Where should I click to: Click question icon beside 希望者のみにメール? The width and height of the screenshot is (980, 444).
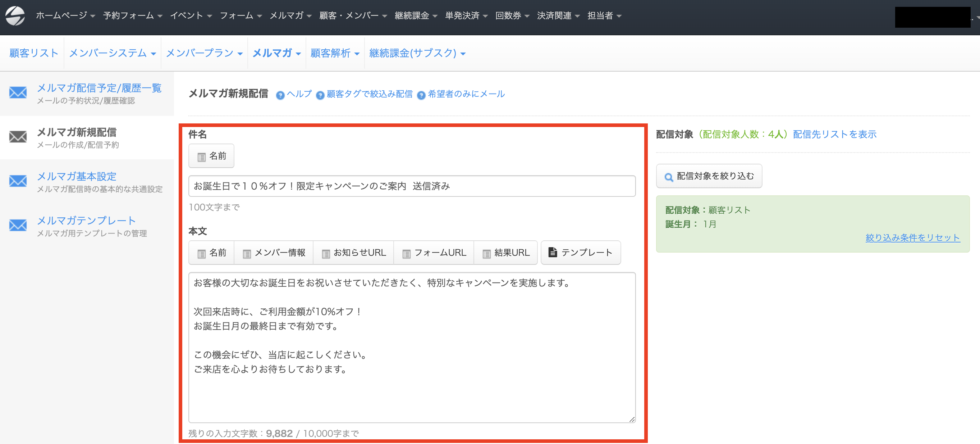pyautogui.click(x=421, y=95)
